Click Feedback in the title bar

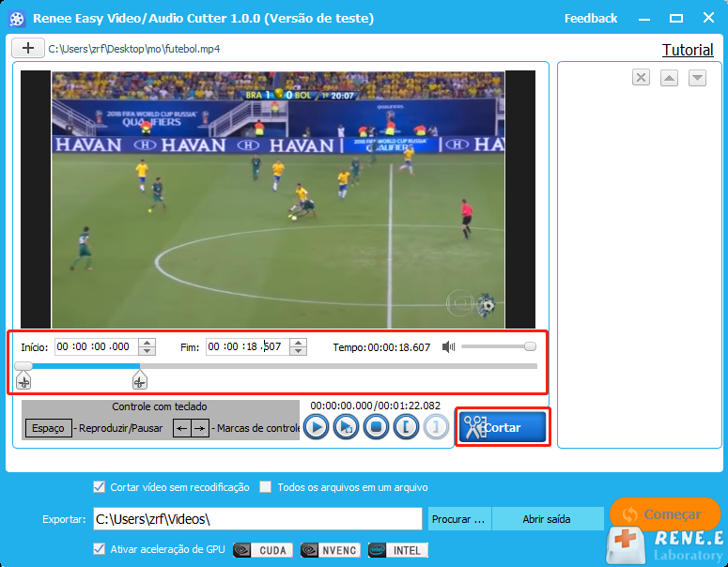coord(591,19)
